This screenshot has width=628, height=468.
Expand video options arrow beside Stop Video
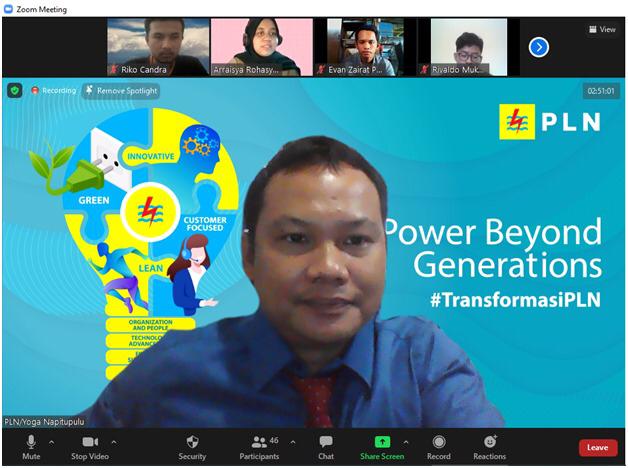[114, 441]
